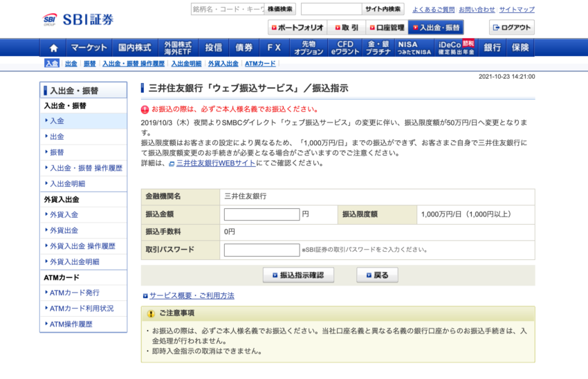Viewport: 588px width, 379px height.
Task: Click ATM操作履歴 in the sidebar
Action: [x=83, y=324]
